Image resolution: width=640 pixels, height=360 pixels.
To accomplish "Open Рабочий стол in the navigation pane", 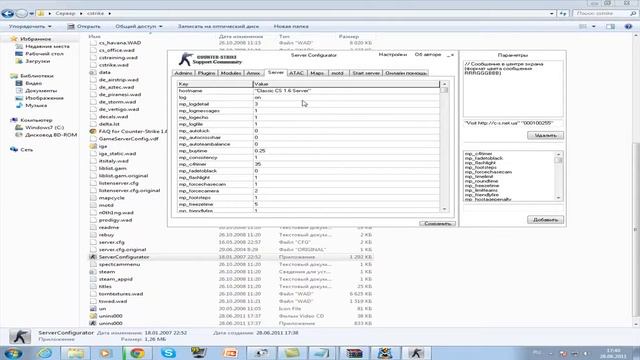I will coord(44,54).
